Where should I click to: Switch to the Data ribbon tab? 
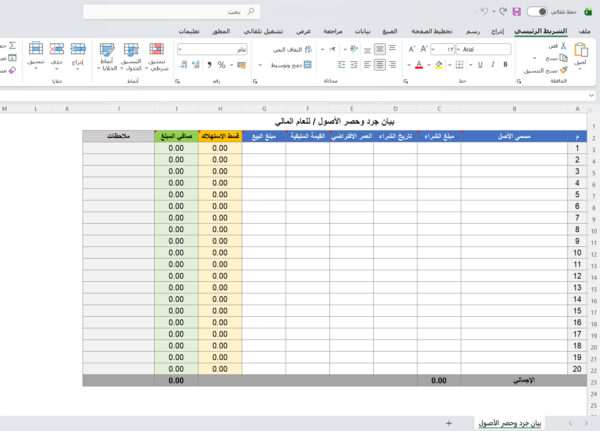(x=362, y=31)
